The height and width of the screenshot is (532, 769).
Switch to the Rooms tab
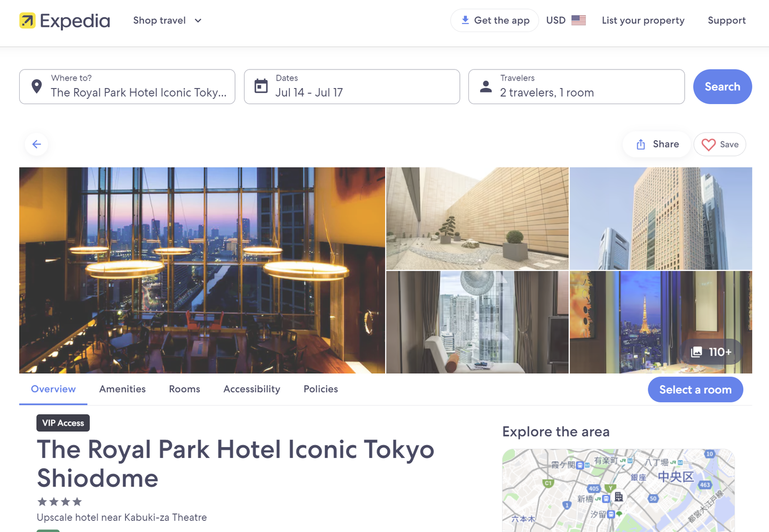pos(184,389)
